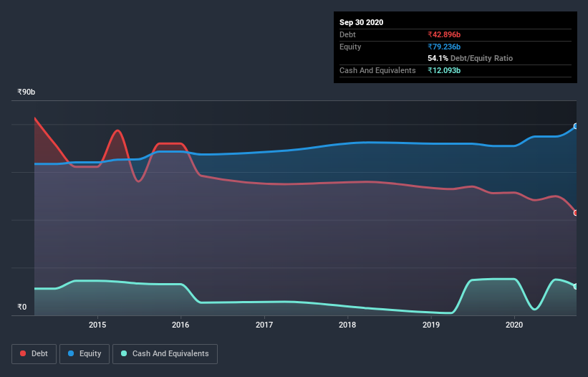
Task: Click the 2018 x-axis label
Action: (x=347, y=325)
